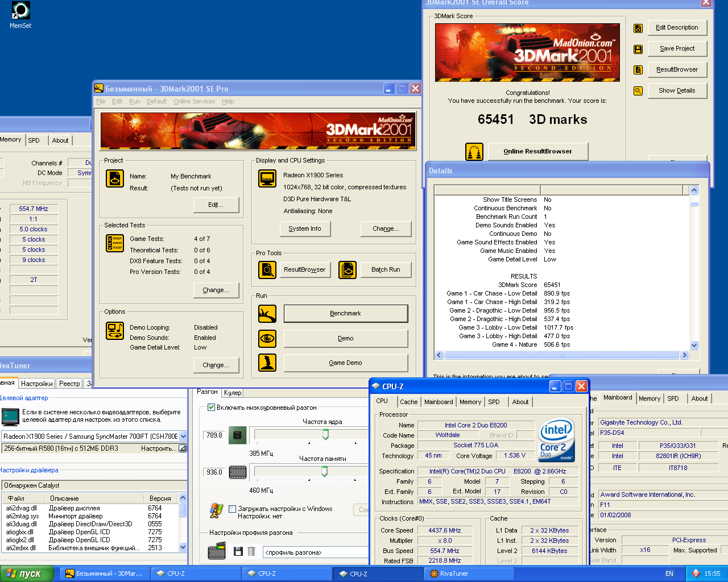Click the Online ResultBrowser podium icon
Screen dimensions: 728x582
tap(474, 152)
